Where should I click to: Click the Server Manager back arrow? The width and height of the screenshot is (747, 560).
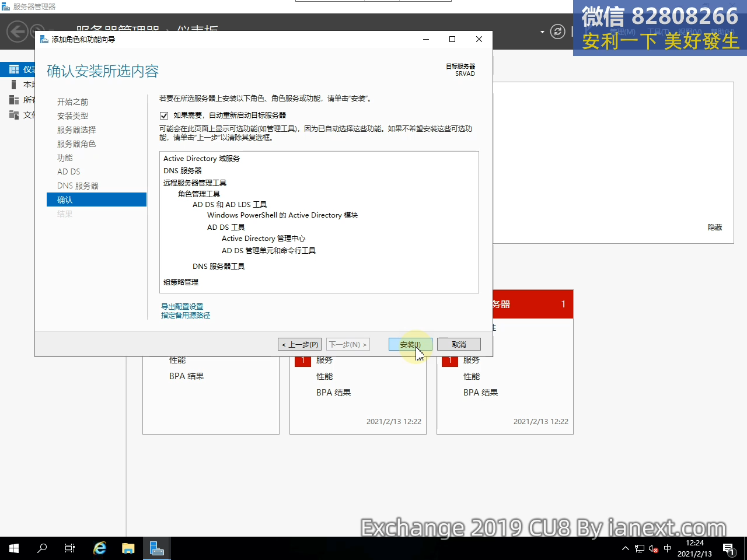pos(18,31)
